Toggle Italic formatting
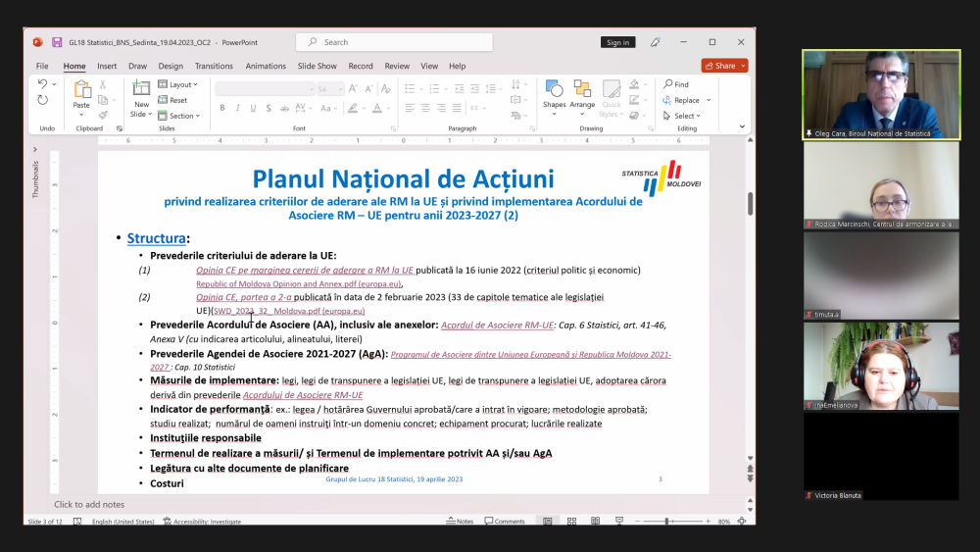This screenshot has height=552, width=980. tap(237, 108)
